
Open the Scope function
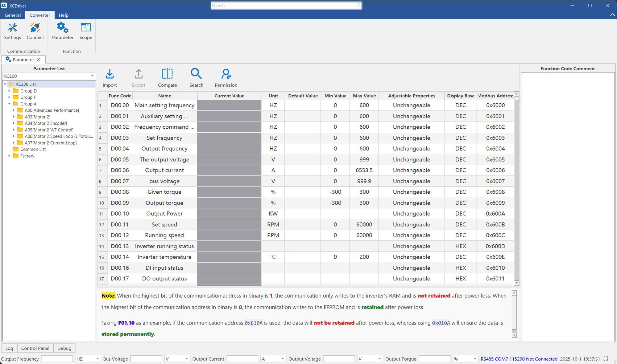(x=86, y=31)
